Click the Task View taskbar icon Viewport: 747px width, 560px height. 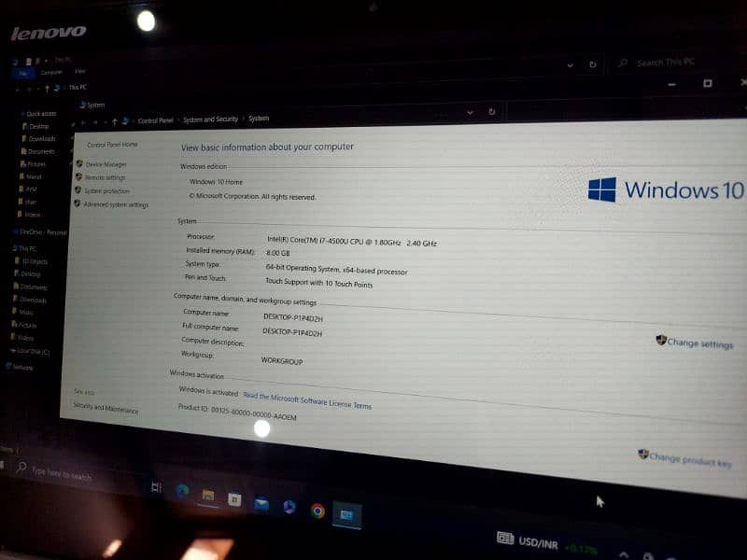(156, 487)
